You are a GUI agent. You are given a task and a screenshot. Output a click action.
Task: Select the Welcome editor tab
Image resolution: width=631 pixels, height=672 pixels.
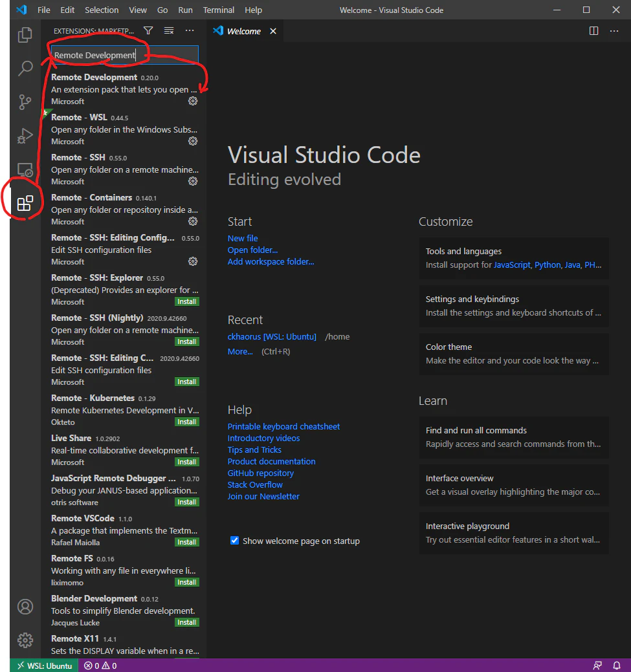point(245,31)
